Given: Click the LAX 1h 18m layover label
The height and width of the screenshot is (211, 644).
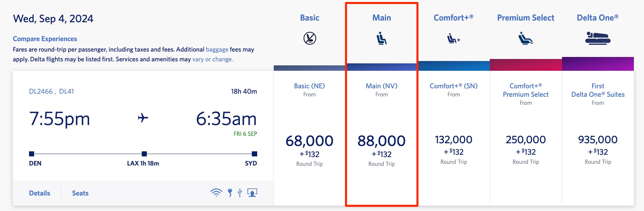Looking at the screenshot, I should (x=143, y=163).
